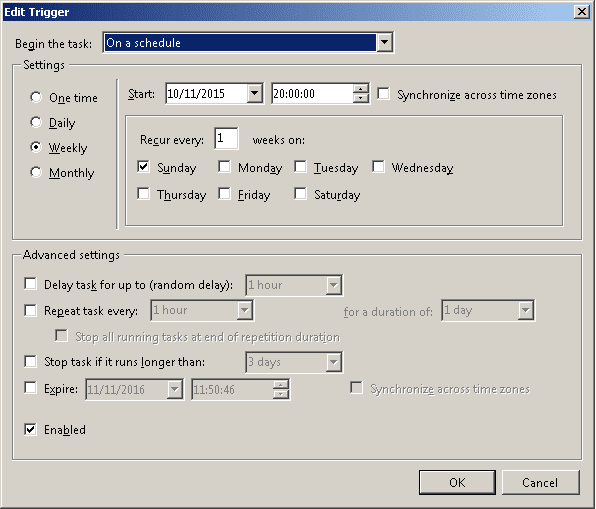Viewport: 596px width, 509px height.
Task: Decrease start time with down spinner arrow
Action: (360, 98)
